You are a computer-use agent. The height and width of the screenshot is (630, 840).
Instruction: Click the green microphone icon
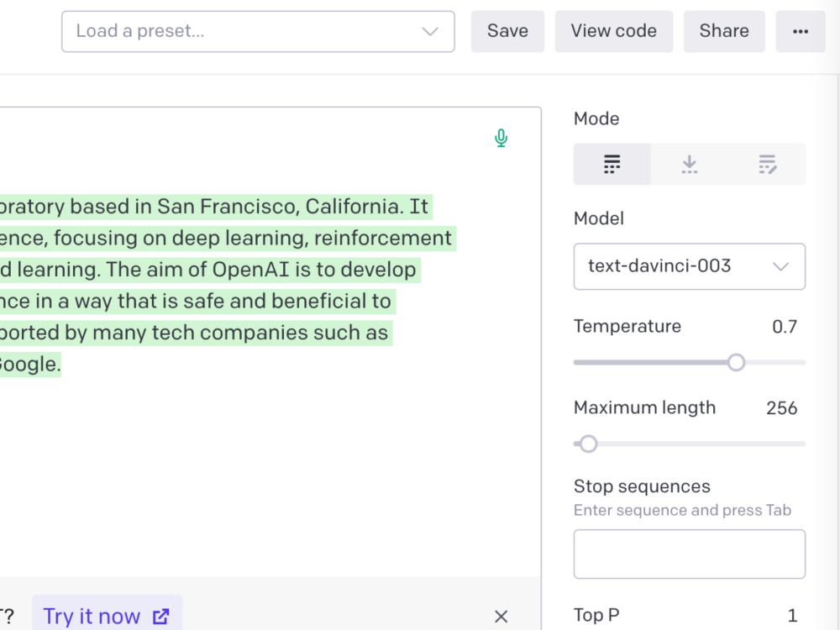point(501,139)
